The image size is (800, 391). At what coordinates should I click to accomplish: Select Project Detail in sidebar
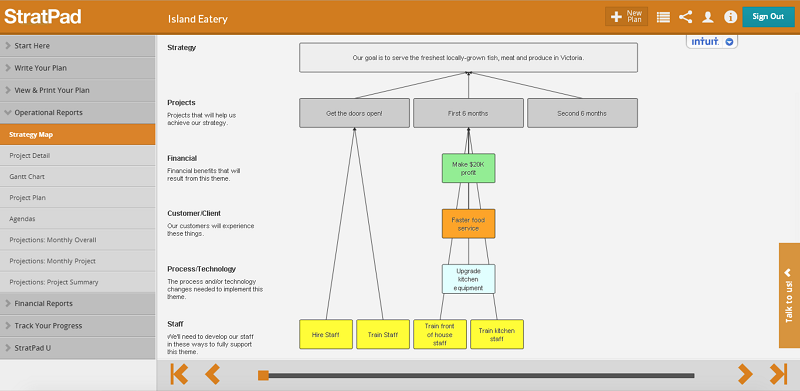78,155
